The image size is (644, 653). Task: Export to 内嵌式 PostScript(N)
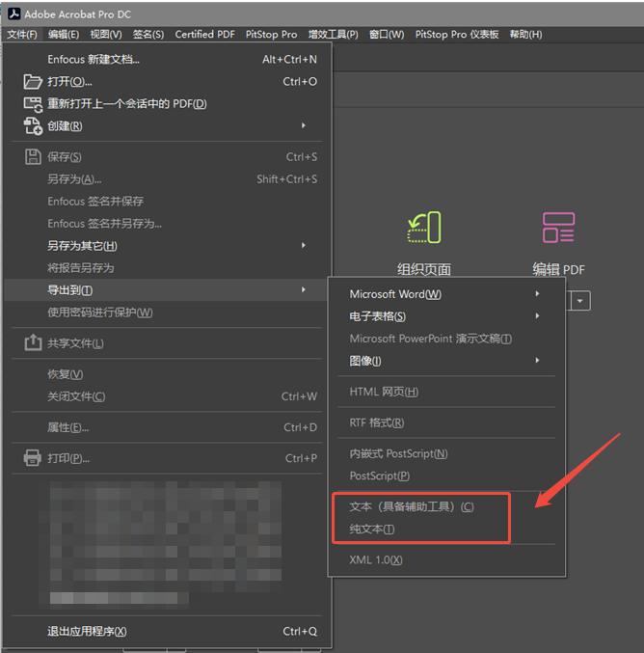[x=446, y=453]
